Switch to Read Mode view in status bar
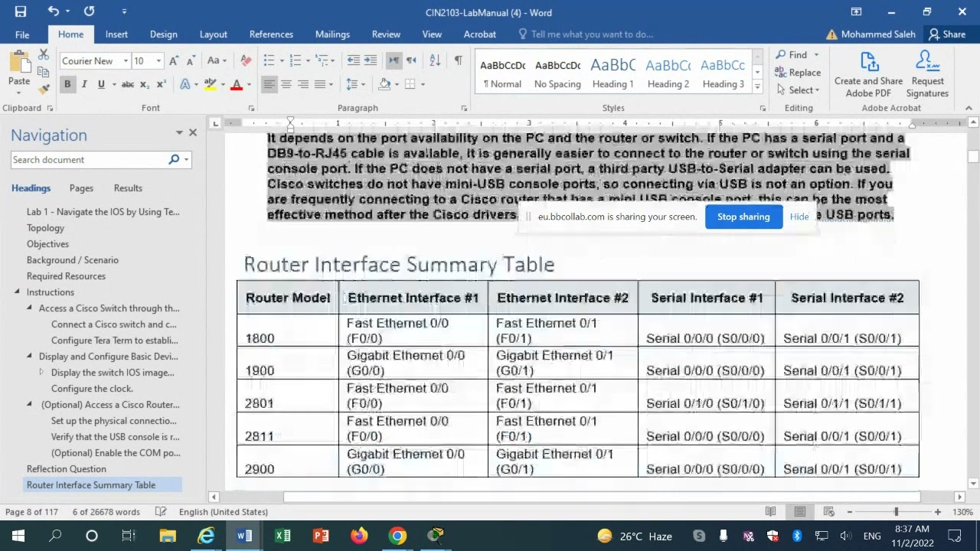The height and width of the screenshot is (551, 980). pos(771,511)
